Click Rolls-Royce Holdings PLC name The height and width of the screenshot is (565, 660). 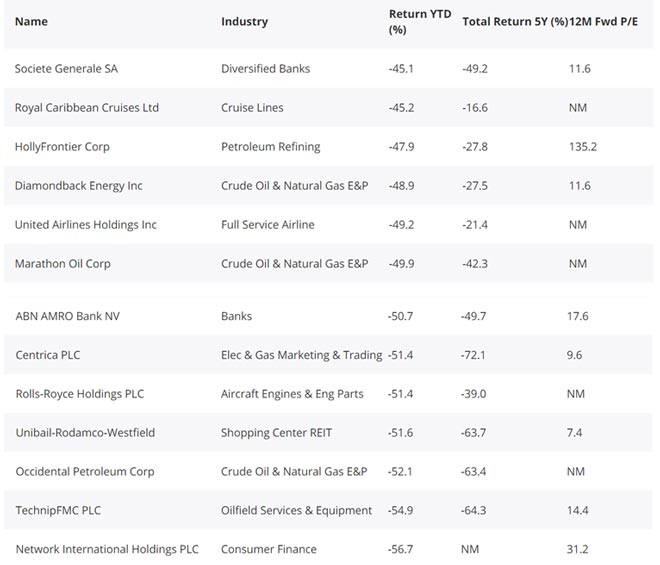80,394
